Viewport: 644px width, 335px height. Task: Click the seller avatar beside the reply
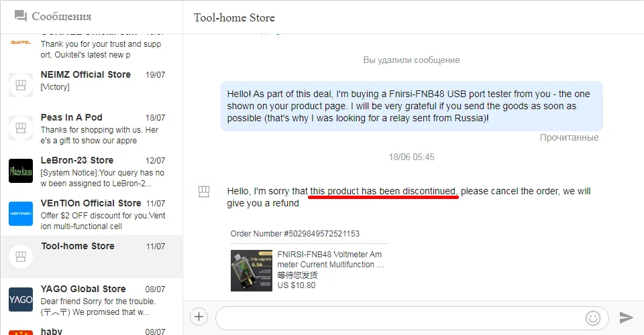pos(204,192)
